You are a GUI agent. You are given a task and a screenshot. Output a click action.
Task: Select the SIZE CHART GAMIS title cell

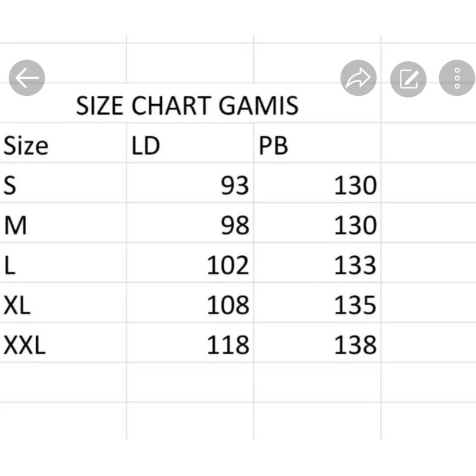187,107
